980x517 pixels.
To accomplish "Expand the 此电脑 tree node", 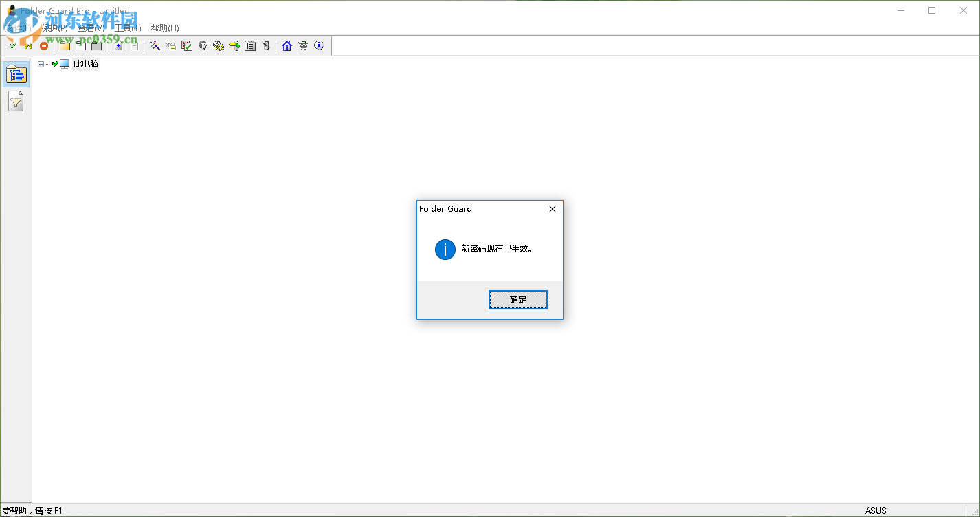I will pos(41,63).
